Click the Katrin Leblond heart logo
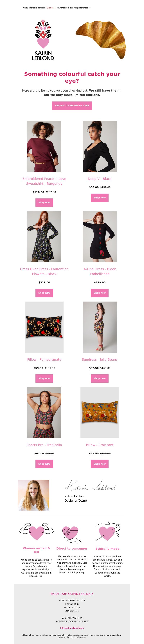This screenshot has width=144, height=644. coord(43,40)
